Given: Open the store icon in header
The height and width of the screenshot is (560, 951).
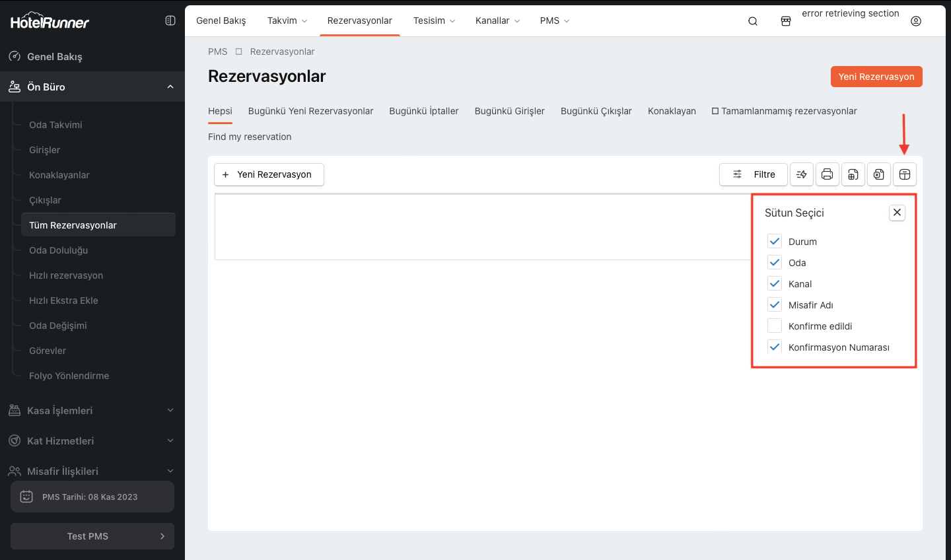Looking at the screenshot, I should tap(785, 21).
